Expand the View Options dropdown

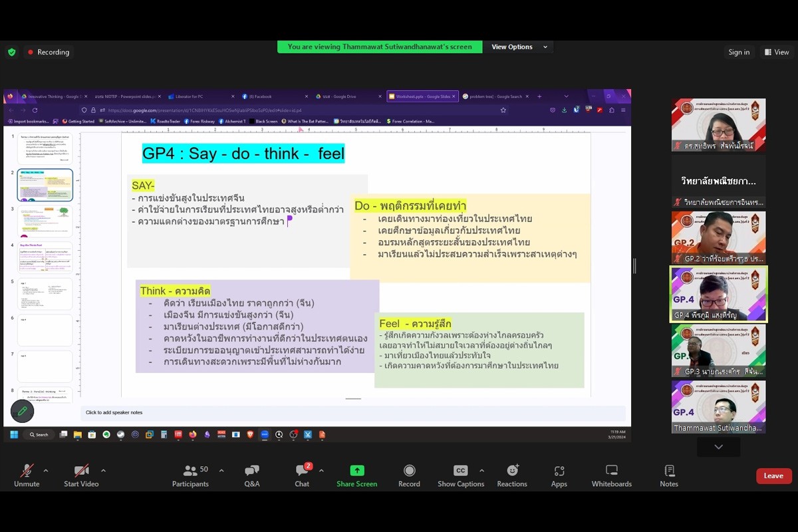[519, 47]
